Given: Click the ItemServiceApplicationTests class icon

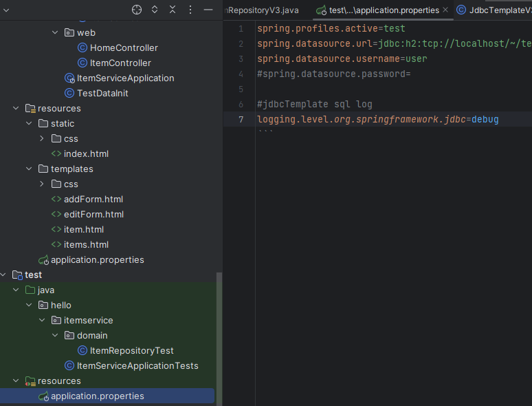Looking at the screenshot, I should [69, 365].
